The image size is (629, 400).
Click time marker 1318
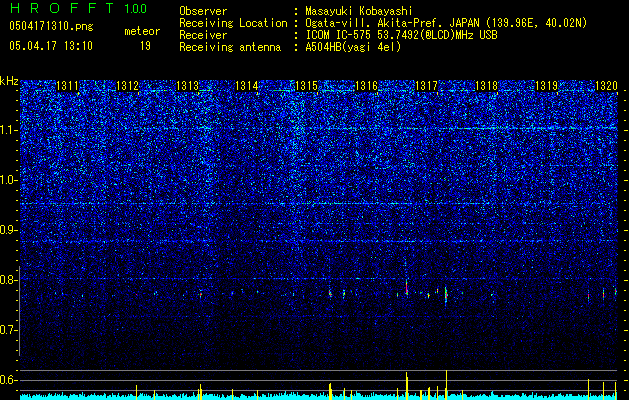click(486, 86)
